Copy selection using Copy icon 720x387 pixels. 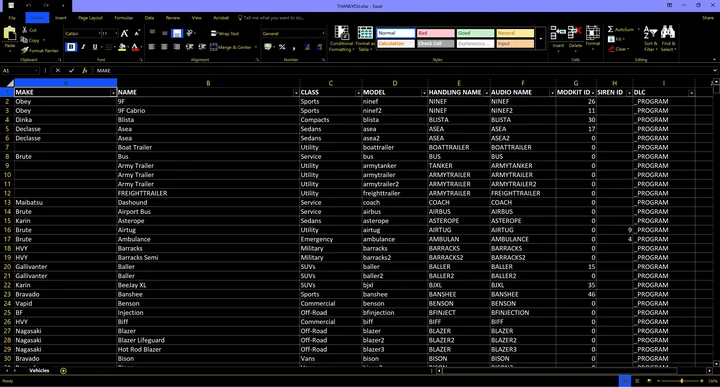tap(24, 40)
